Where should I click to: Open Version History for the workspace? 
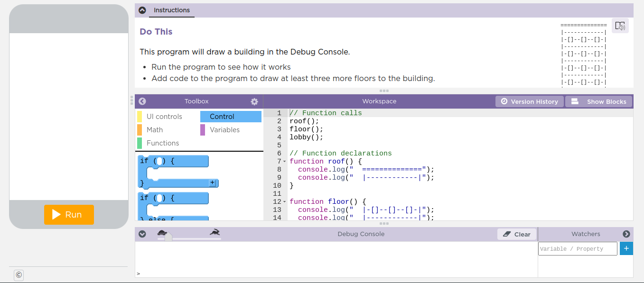[529, 101]
